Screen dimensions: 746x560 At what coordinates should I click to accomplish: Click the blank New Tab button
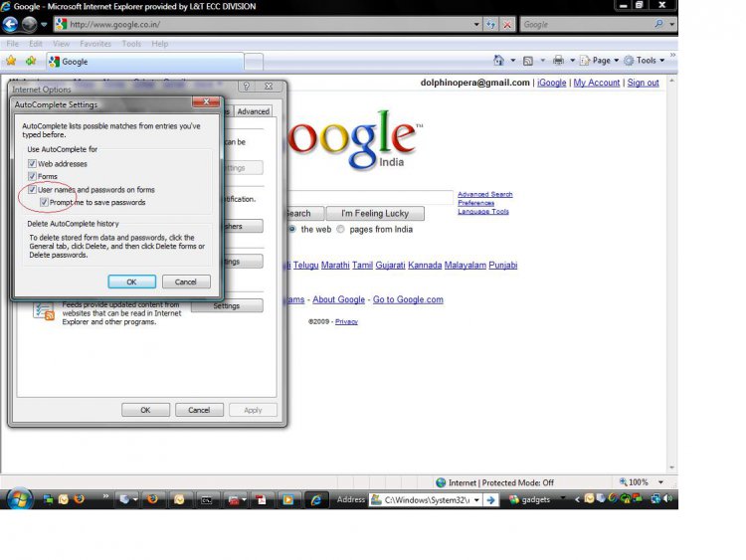[x=254, y=62]
